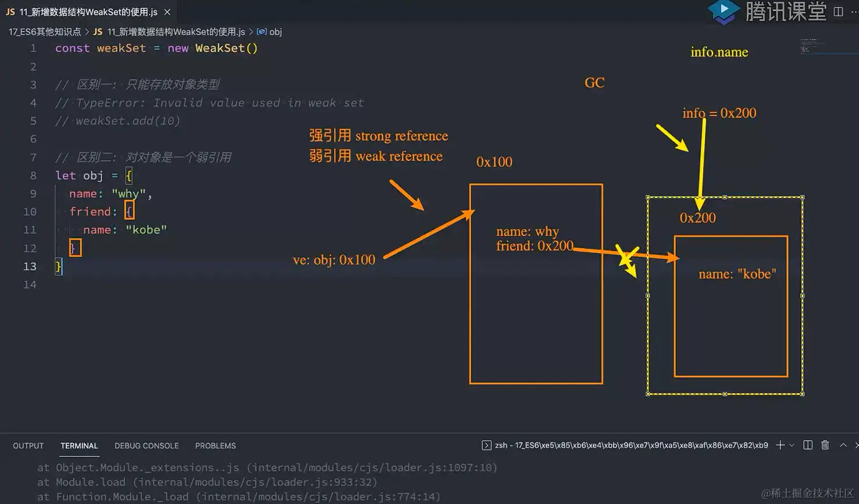Click the comment '// 区别一: 只能存放对象类型'
The height and width of the screenshot is (504, 859).
137,84
